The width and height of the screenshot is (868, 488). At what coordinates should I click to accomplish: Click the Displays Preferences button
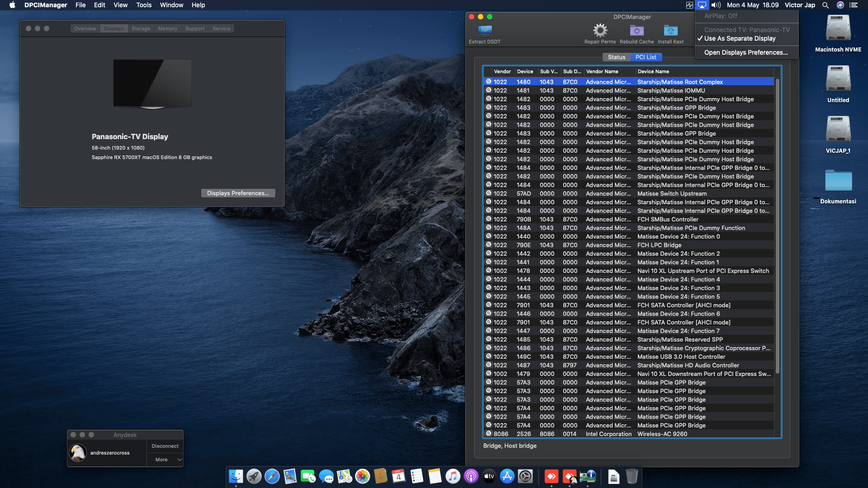(x=238, y=193)
